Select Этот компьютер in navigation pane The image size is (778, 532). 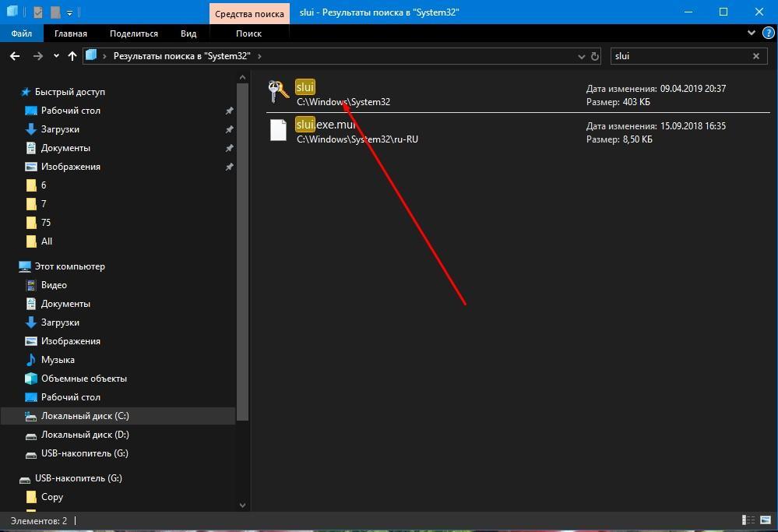[x=70, y=266]
